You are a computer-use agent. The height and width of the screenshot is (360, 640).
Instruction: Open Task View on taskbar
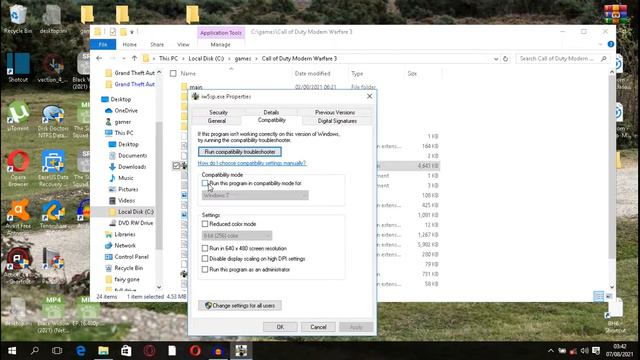(x=57, y=351)
